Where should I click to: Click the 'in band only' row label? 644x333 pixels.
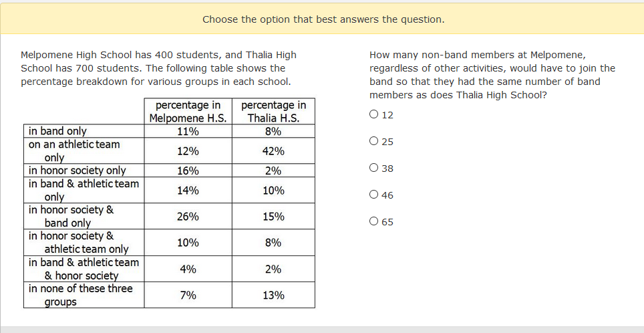pyautogui.click(x=57, y=131)
